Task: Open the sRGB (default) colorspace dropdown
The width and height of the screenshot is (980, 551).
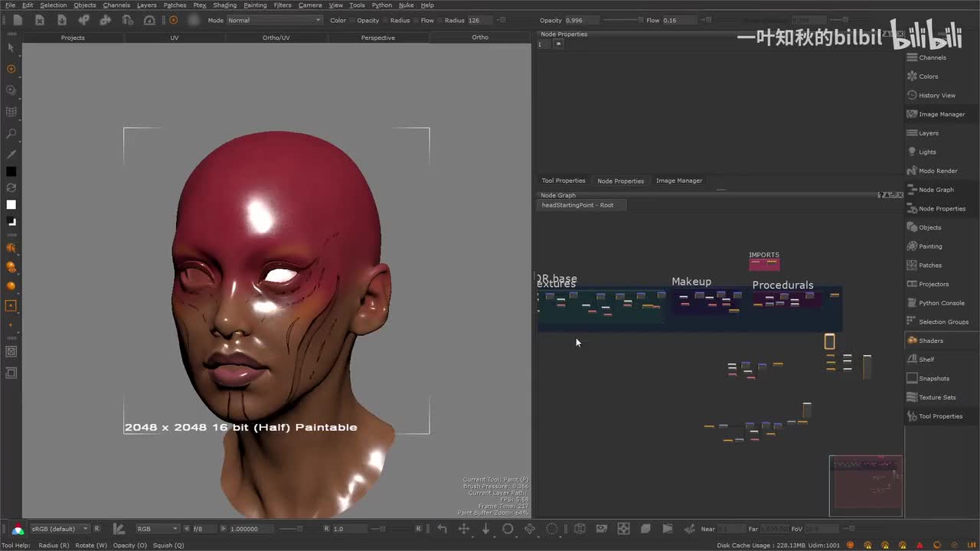Action: [x=59, y=529]
